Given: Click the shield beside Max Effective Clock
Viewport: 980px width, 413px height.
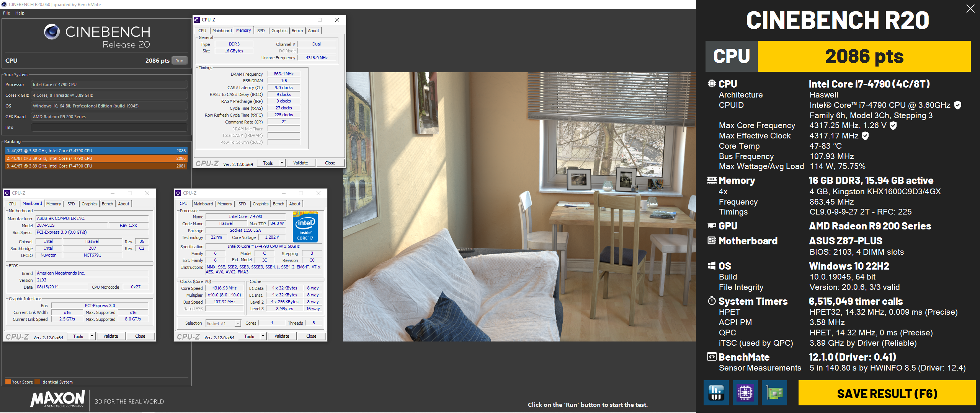Looking at the screenshot, I should [865, 136].
